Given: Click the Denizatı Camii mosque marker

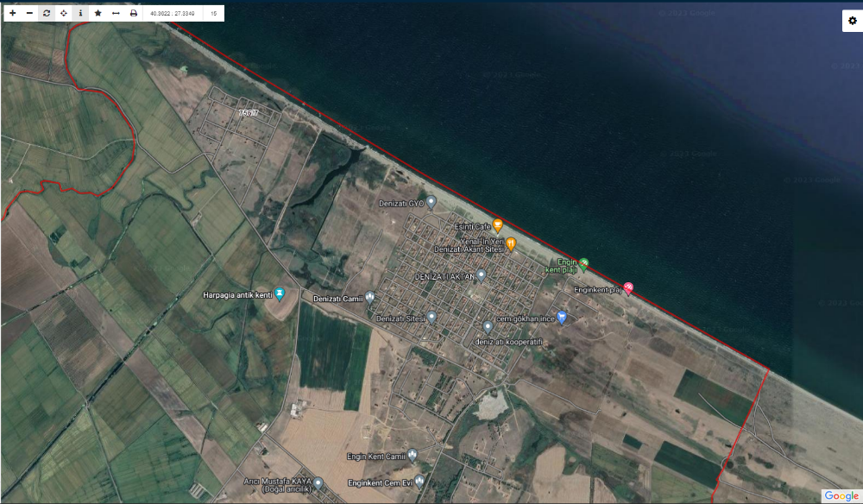Looking at the screenshot, I should click(370, 298).
